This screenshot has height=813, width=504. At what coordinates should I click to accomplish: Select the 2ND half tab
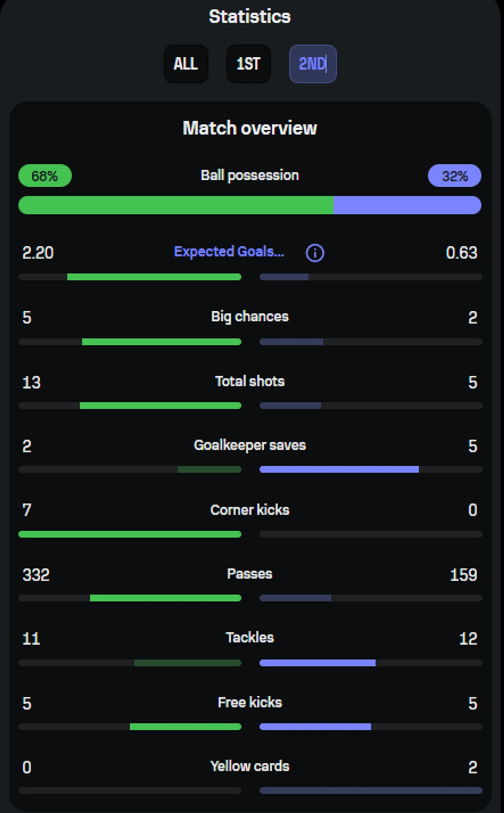pos(312,64)
